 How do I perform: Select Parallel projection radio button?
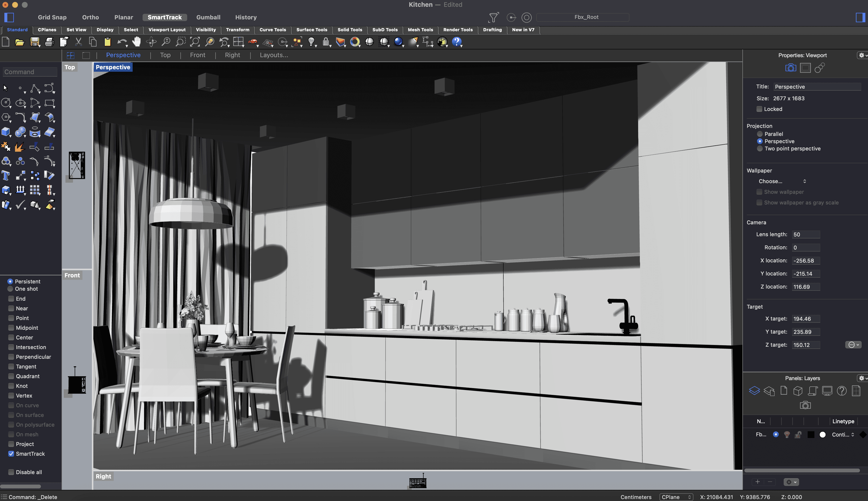(760, 134)
